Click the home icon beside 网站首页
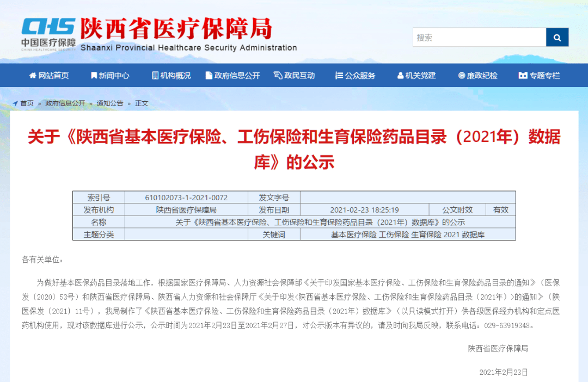Image resolution: width=588 pixels, height=382 pixels. click(32, 76)
